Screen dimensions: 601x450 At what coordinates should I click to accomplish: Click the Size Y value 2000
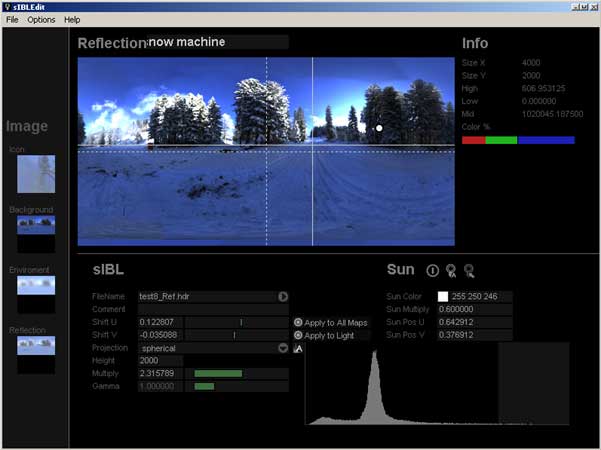pos(531,76)
